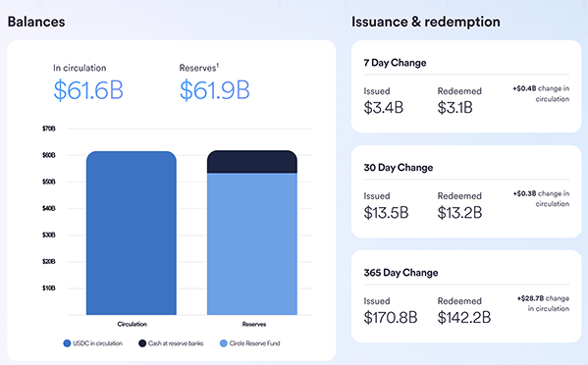Open the Reserves footnote superscript
The height and width of the screenshot is (365, 588).
(x=218, y=65)
